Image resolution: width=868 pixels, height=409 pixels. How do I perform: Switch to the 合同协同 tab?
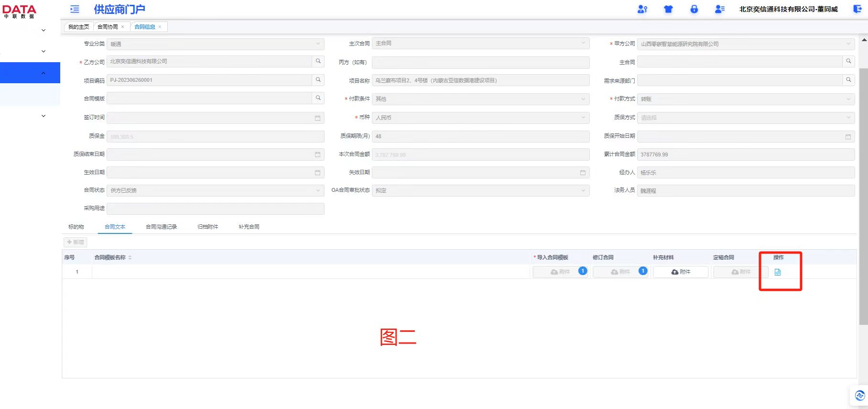click(108, 27)
